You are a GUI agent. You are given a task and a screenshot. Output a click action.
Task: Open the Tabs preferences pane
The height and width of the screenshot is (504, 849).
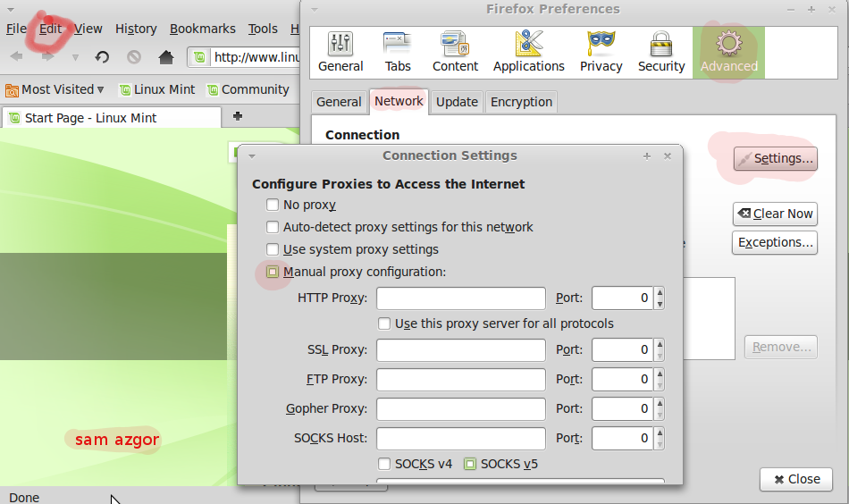[398, 53]
